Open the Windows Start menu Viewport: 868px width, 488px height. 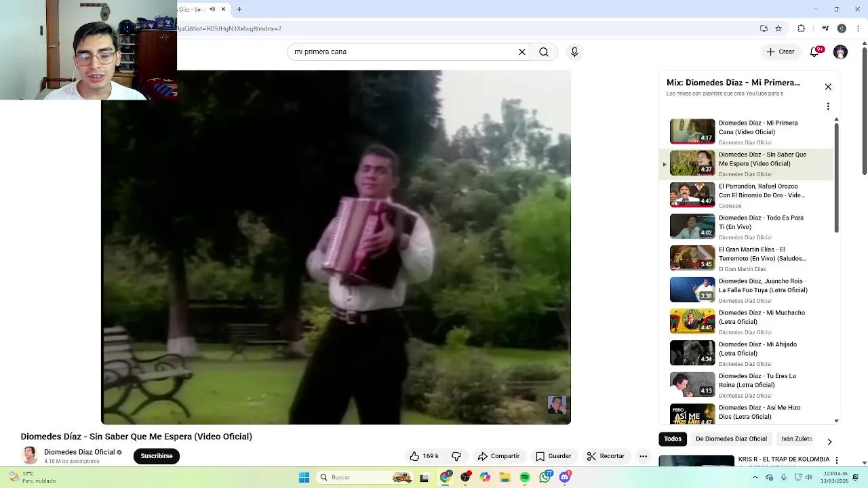coord(304,477)
